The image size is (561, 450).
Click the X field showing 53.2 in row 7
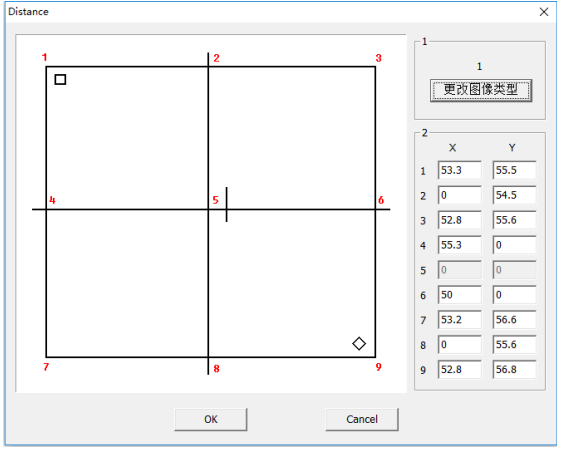pyautogui.click(x=459, y=319)
